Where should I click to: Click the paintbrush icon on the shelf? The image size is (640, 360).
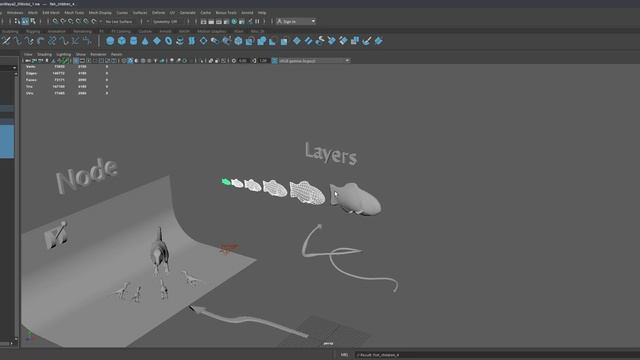coord(367,41)
